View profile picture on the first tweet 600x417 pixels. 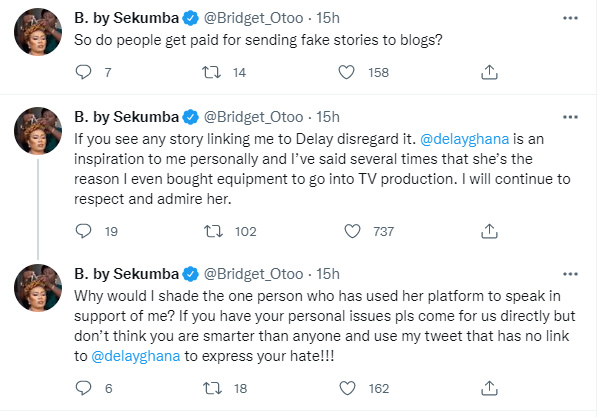[x=38, y=32]
